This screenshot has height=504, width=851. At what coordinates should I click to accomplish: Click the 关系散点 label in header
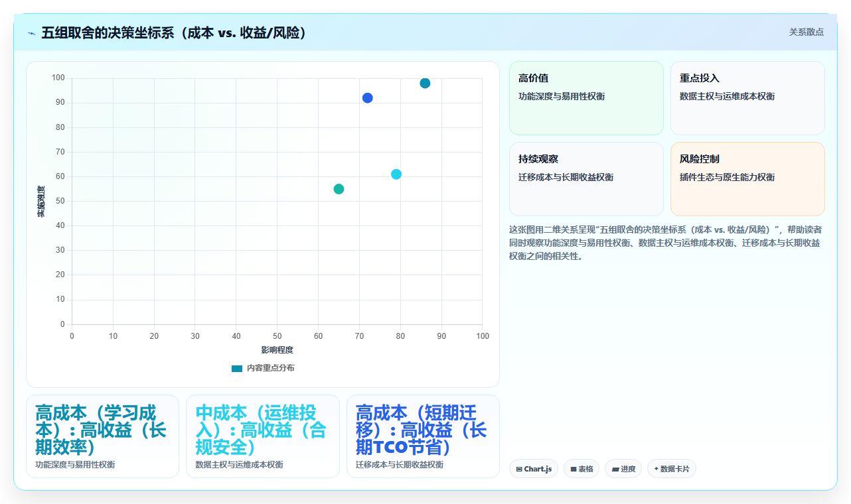[806, 32]
